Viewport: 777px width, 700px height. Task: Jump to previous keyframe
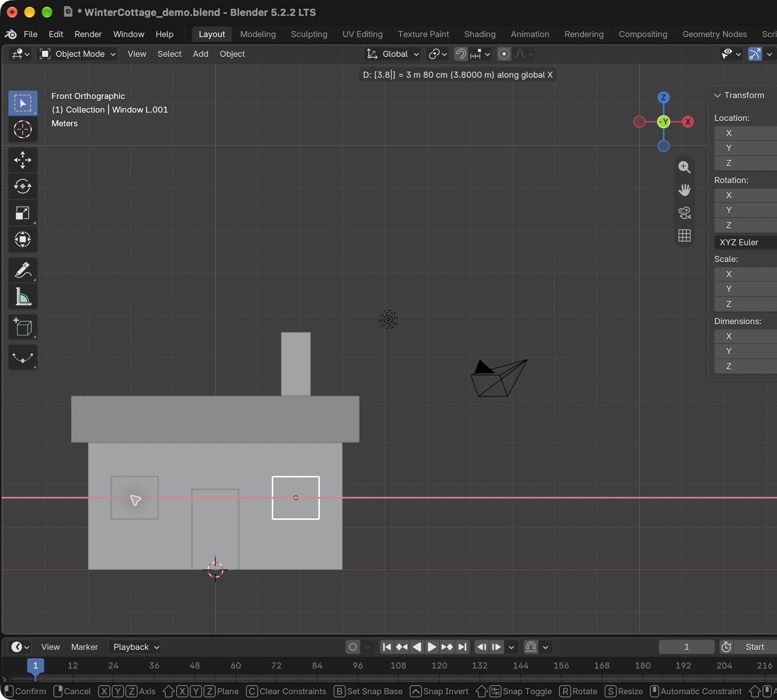coord(402,647)
